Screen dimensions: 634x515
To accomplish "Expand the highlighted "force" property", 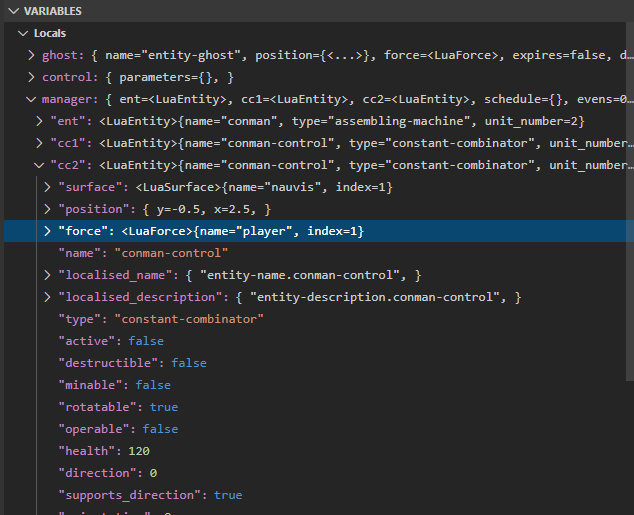I will tap(49, 231).
